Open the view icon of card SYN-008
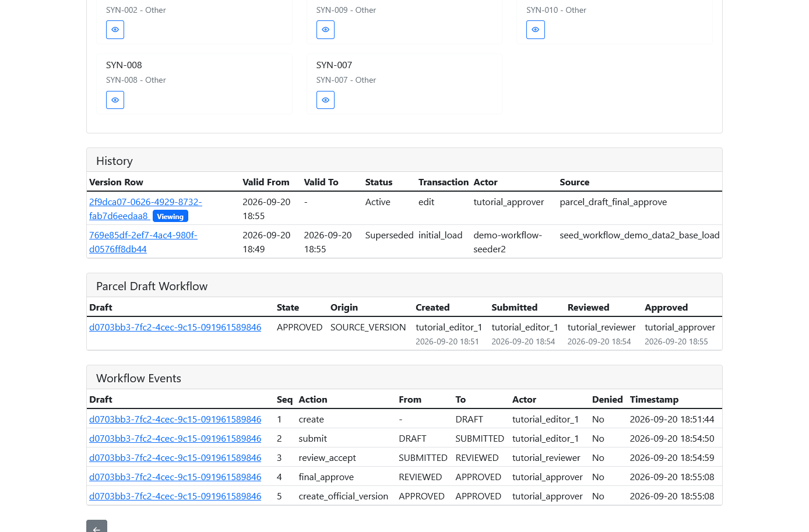 click(x=115, y=100)
